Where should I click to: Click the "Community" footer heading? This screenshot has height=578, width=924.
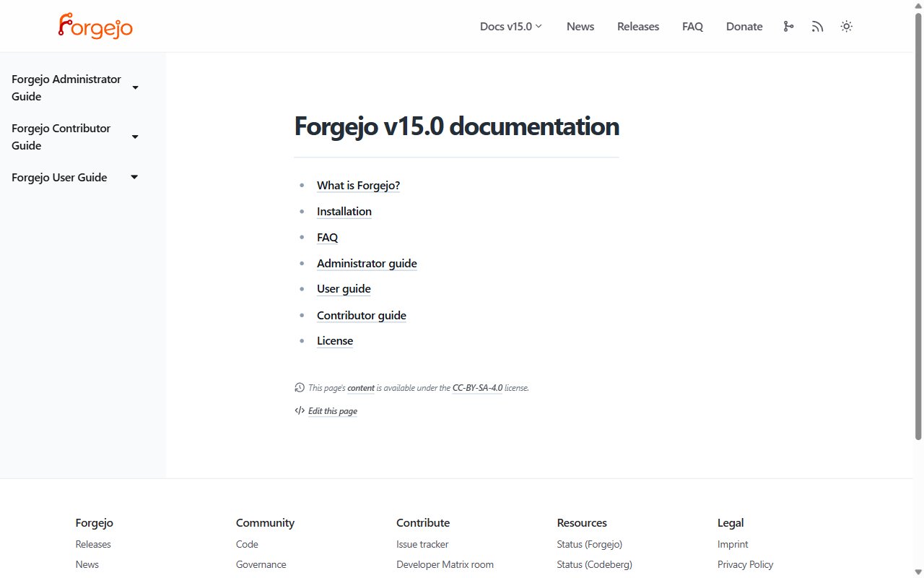(265, 522)
